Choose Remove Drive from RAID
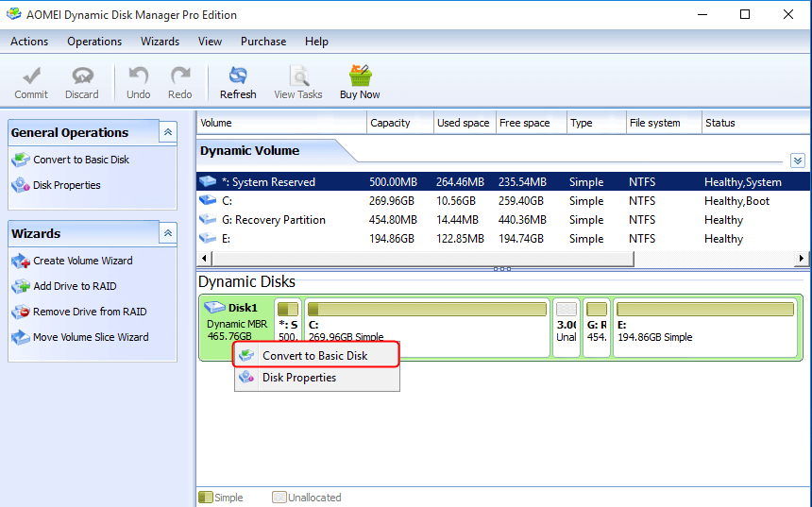812x507 pixels. [90, 312]
